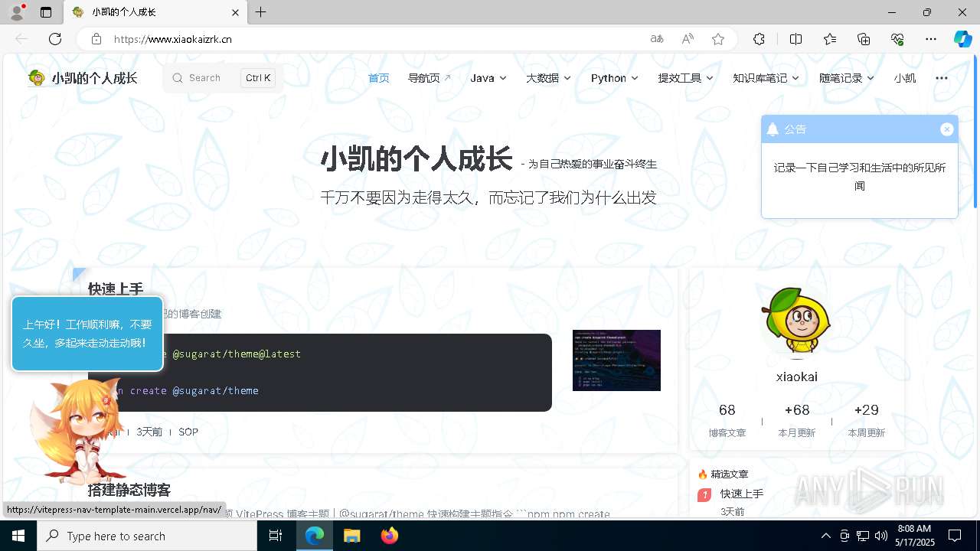Screen dimensions: 980x551
Task: Expand the 大数据 dropdown menu
Action: (548, 78)
